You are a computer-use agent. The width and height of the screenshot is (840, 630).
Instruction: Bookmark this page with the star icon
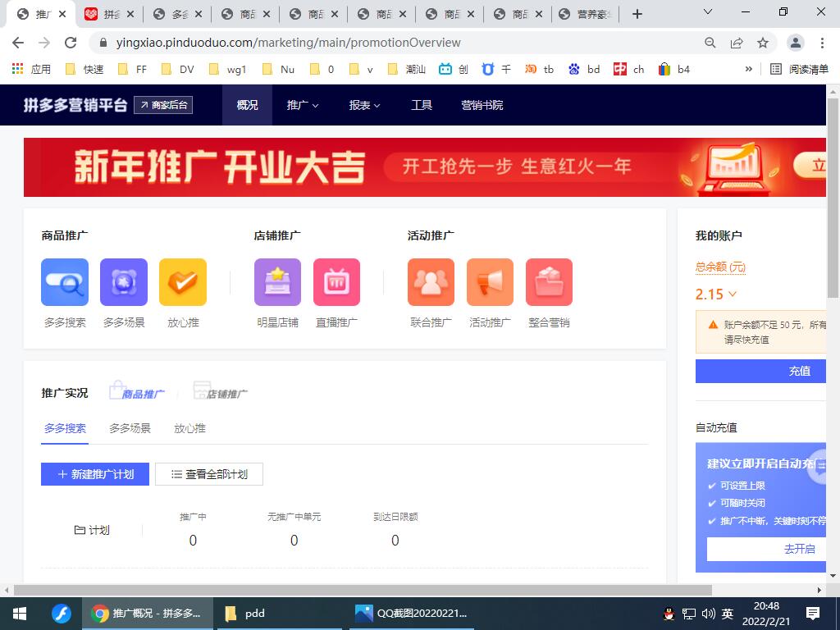763,43
